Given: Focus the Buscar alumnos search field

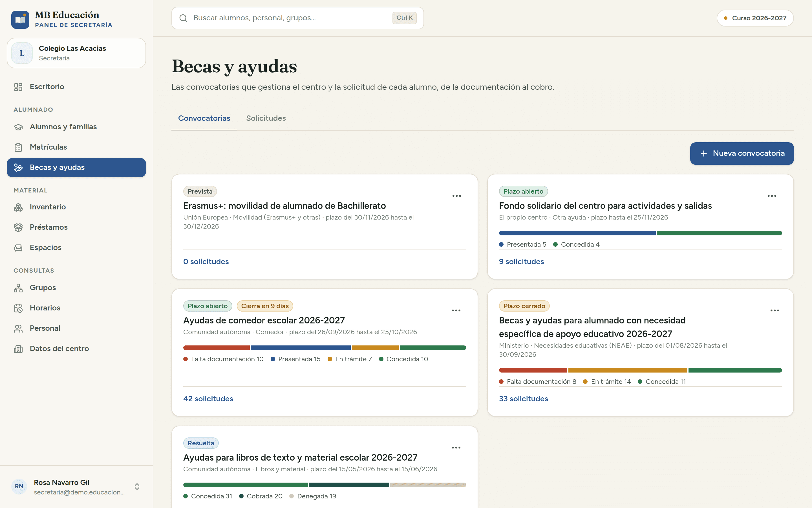Looking at the screenshot, I should [298, 18].
